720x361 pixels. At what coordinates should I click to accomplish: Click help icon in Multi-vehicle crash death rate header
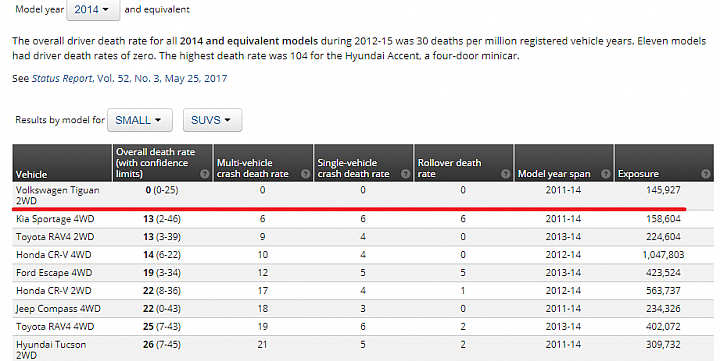[x=305, y=174]
